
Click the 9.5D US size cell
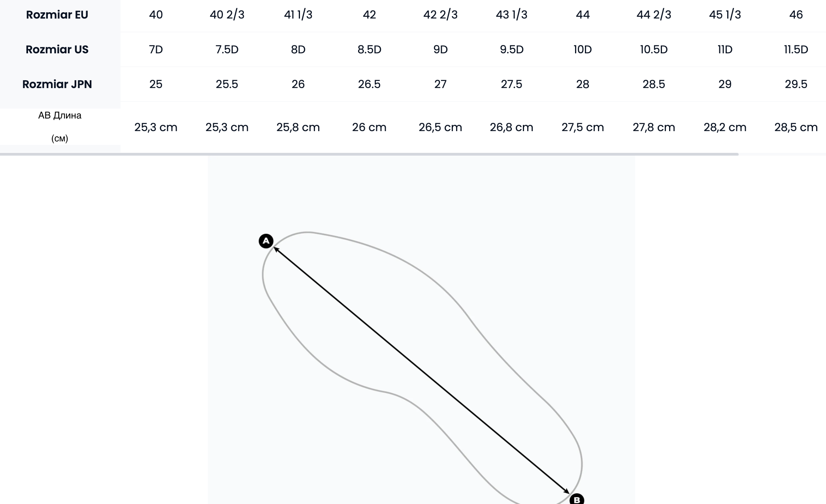(x=511, y=50)
